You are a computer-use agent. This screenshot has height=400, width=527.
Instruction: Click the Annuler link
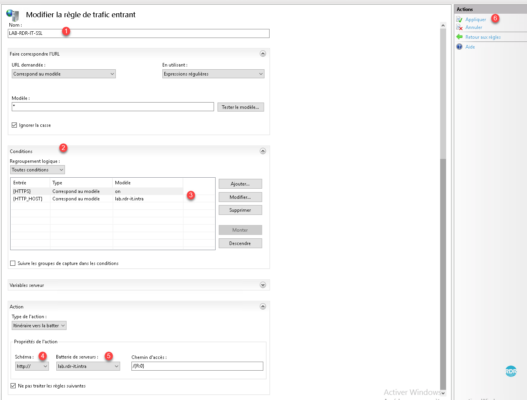[474, 27]
